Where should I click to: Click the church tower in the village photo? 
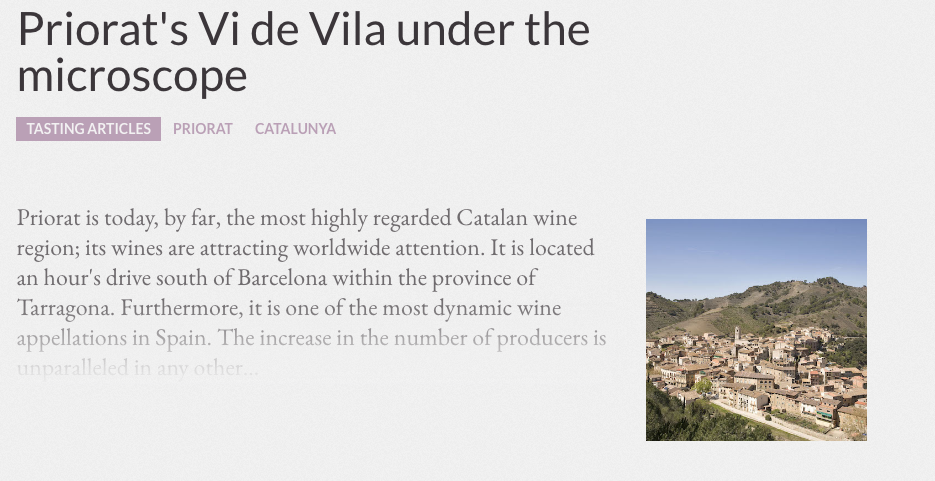[737, 334]
